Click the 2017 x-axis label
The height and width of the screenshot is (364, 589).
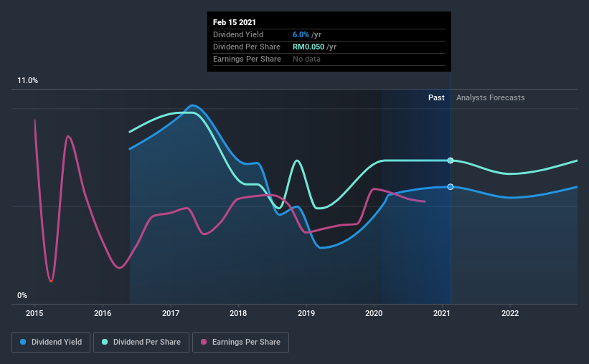tap(171, 313)
